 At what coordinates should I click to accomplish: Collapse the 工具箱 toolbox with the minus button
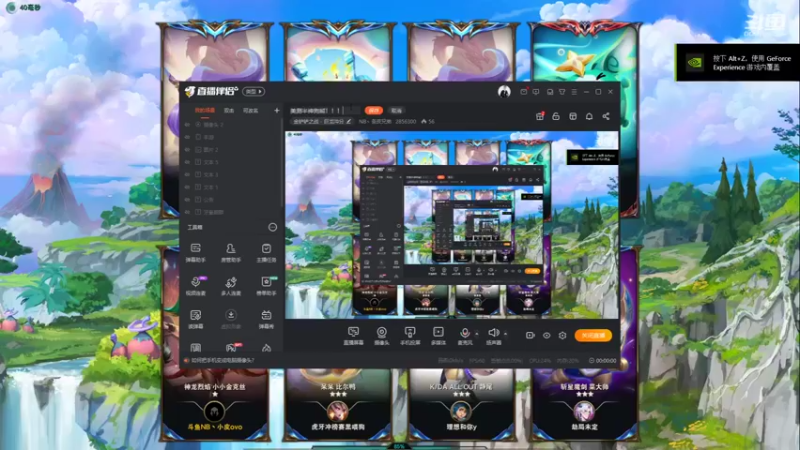pyautogui.click(x=272, y=227)
